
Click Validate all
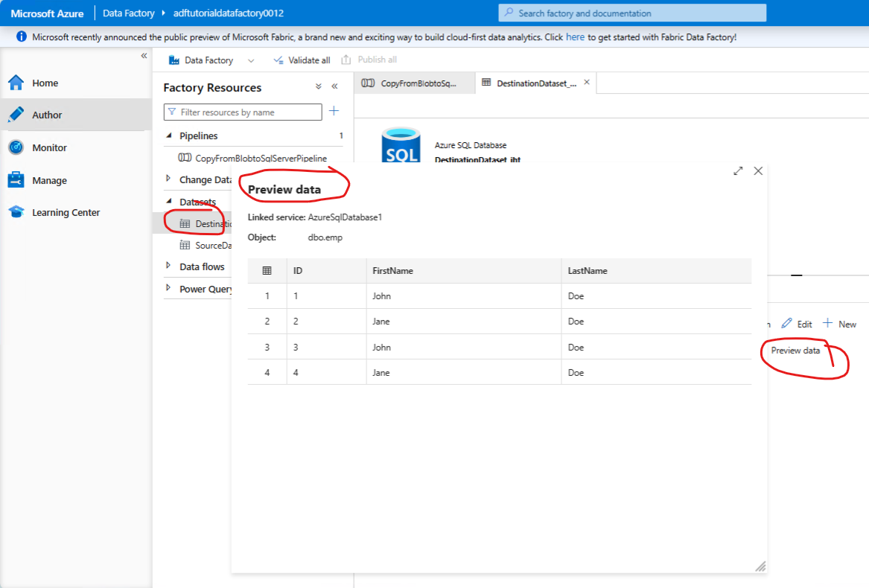coord(302,60)
